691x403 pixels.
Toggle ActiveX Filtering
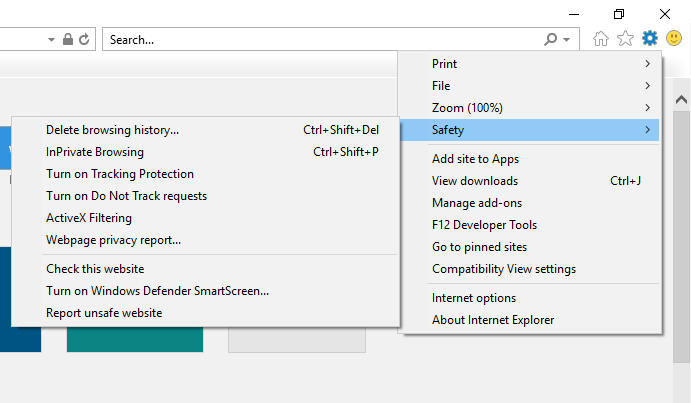(x=205, y=218)
